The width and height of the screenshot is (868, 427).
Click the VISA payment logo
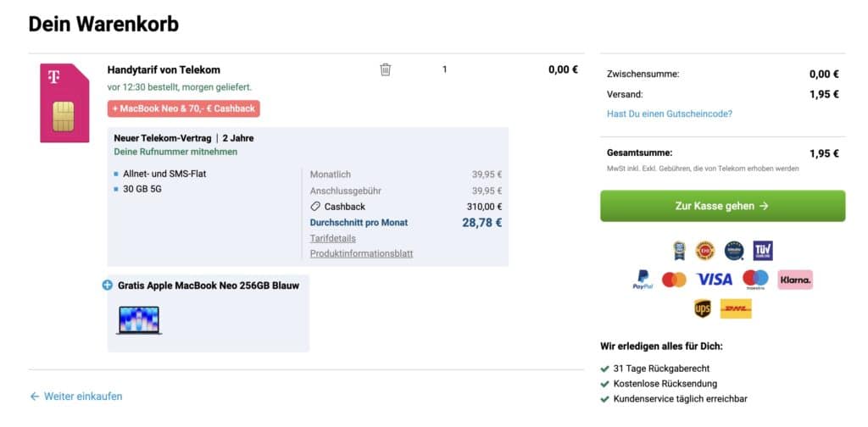tap(714, 280)
